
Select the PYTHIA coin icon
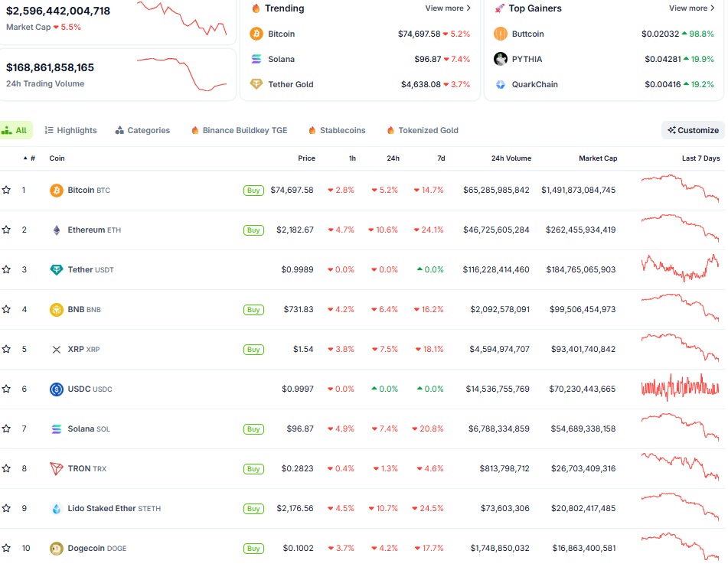tap(501, 59)
